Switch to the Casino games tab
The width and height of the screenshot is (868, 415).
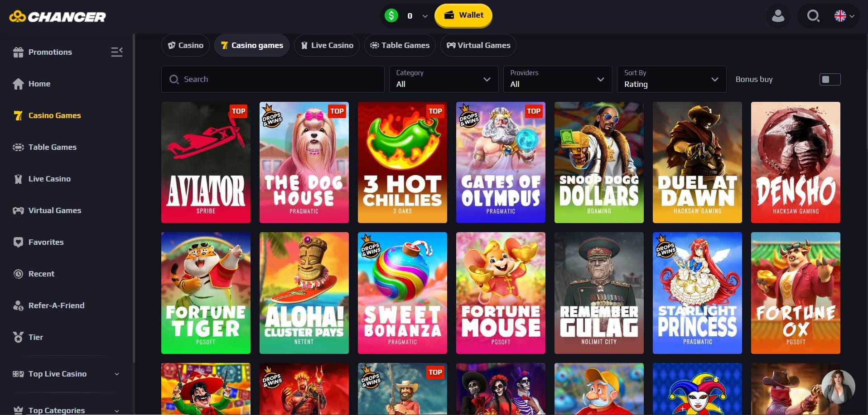[x=252, y=45]
